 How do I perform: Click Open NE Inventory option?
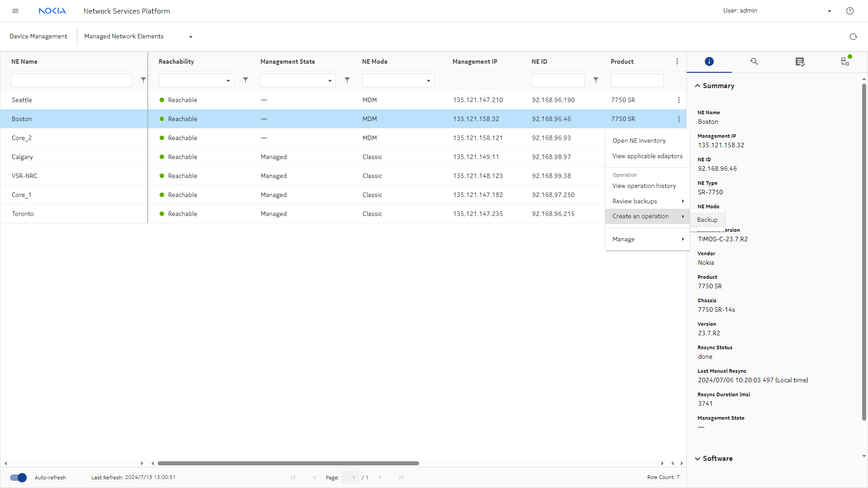pos(639,141)
